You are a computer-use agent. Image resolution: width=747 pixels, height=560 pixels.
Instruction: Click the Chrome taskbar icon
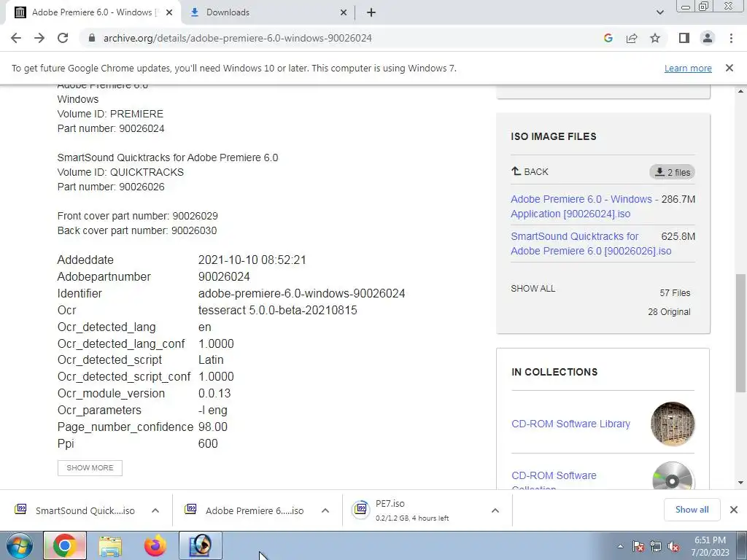tap(65, 545)
